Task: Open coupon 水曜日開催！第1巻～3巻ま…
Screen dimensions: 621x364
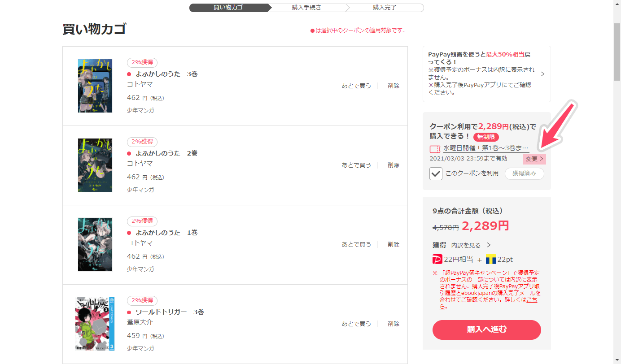Action: 486,148
